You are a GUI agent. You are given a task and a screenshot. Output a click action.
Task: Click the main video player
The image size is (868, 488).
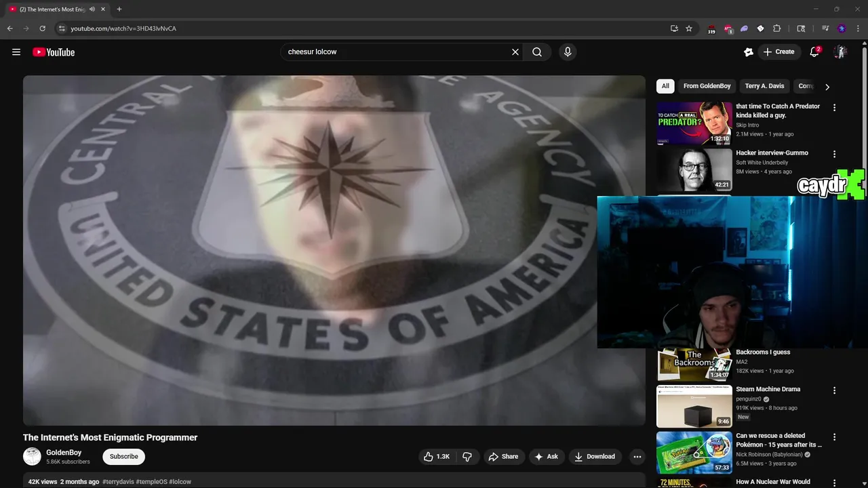click(x=334, y=250)
